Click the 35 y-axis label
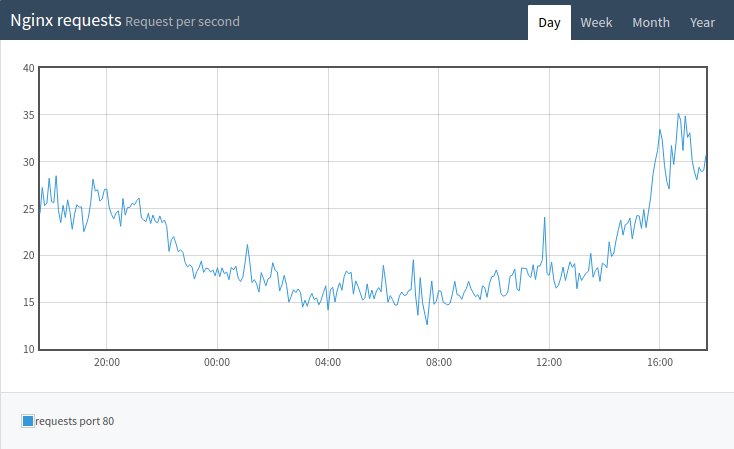Screen dimensions: 734x449 coord(29,115)
